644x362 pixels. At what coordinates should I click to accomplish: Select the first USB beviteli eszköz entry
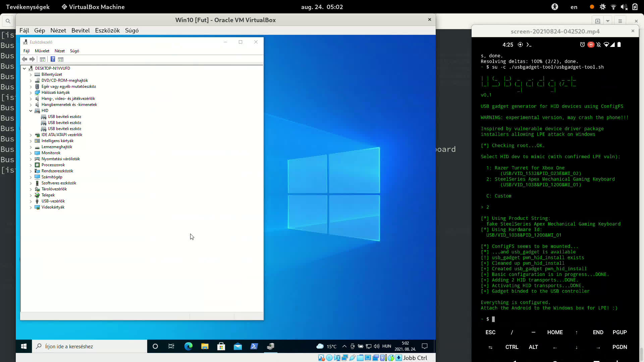coord(64,117)
